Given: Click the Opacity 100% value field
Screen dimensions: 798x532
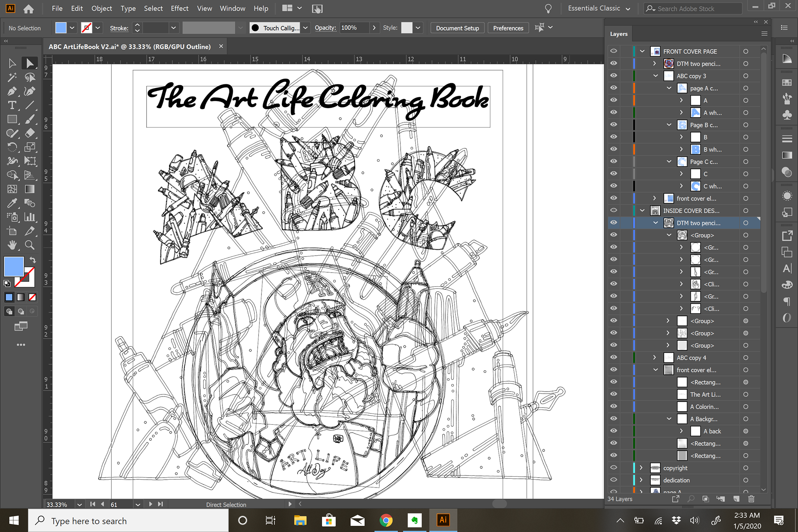Looking at the screenshot, I should click(354, 28).
